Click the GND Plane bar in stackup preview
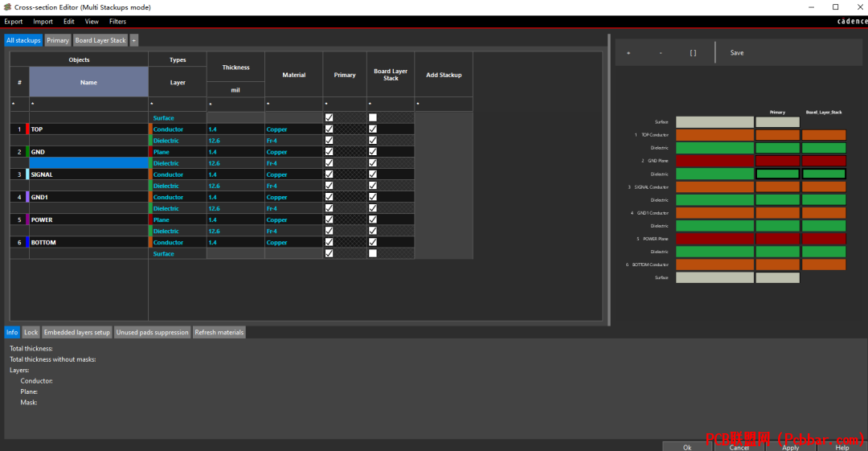This screenshot has width=868, height=451. (714, 161)
